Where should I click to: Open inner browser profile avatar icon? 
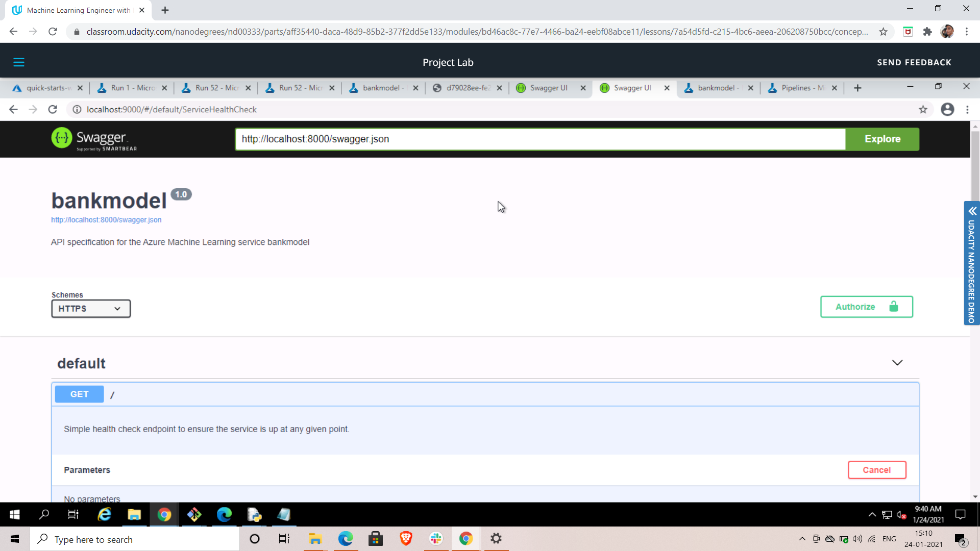(x=947, y=109)
